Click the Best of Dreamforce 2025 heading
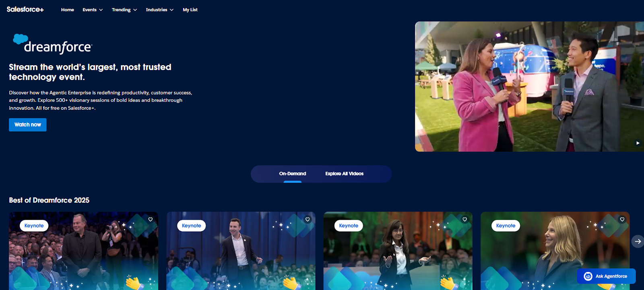 [49, 200]
